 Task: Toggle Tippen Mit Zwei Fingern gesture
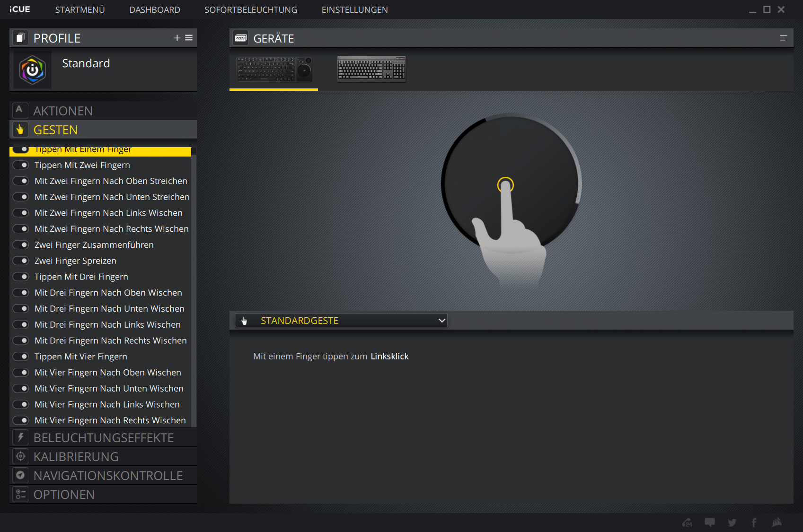[x=21, y=165]
